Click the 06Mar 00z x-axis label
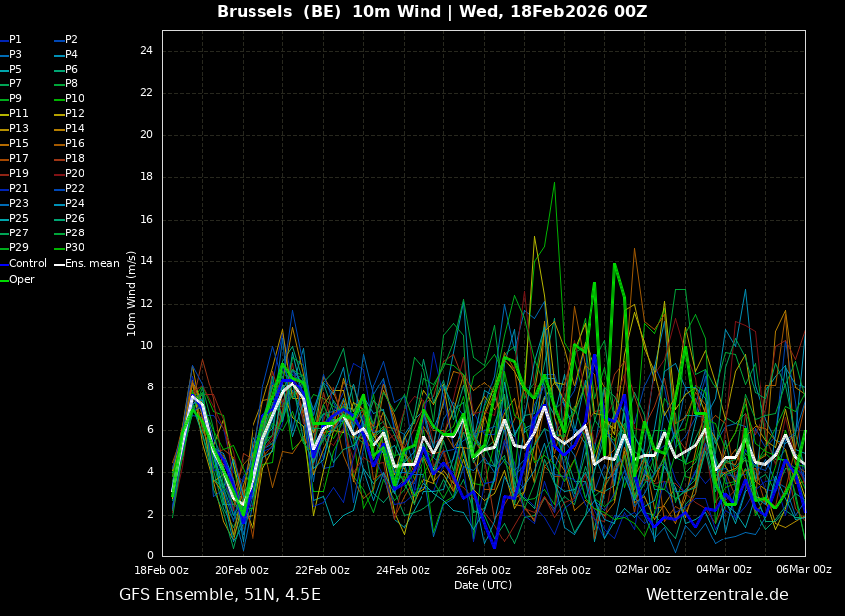Screen dimensions: 845x616 [803, 570]
